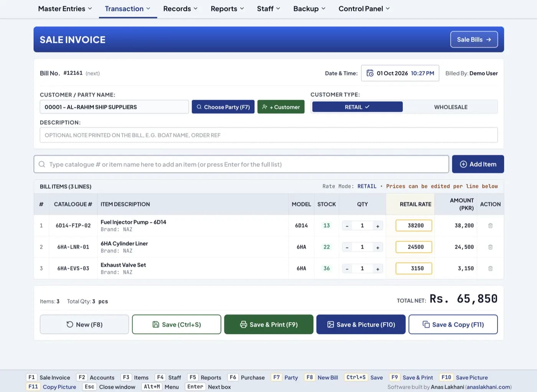Click the item search box
537x392 pixels.
(x=241, y=164)
